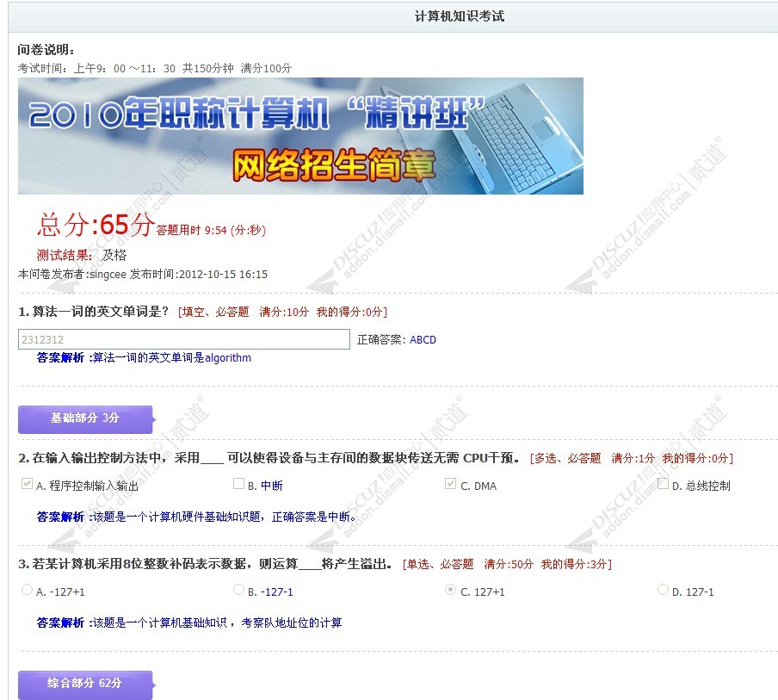Click the answer field containing 2312312
778x700 pixels.
[184, 339]
